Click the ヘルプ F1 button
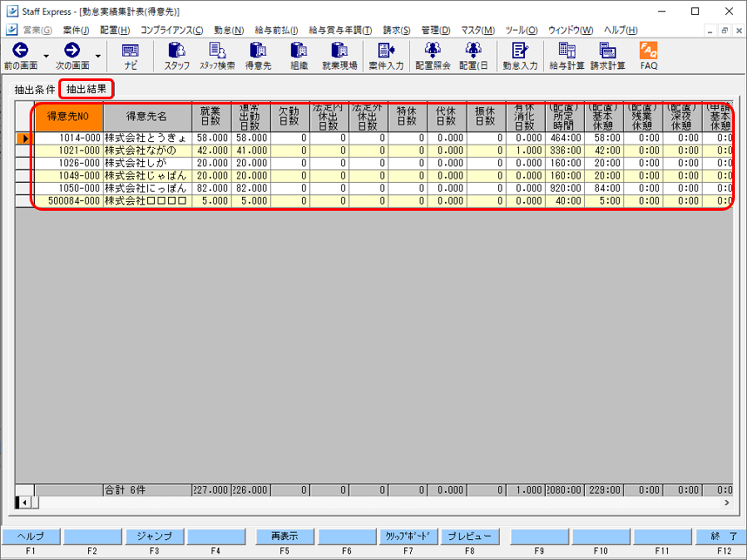Screen dimensions: 747x560 click(x=31, y=536)
